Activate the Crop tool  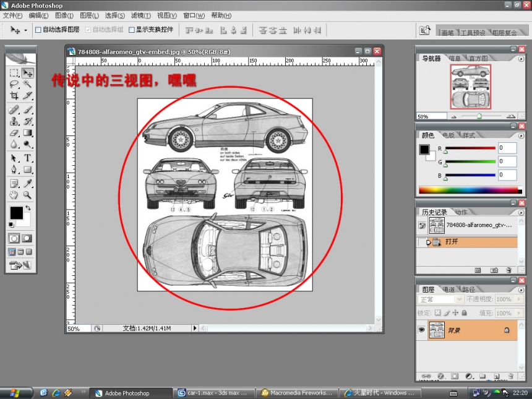(14, 96)
